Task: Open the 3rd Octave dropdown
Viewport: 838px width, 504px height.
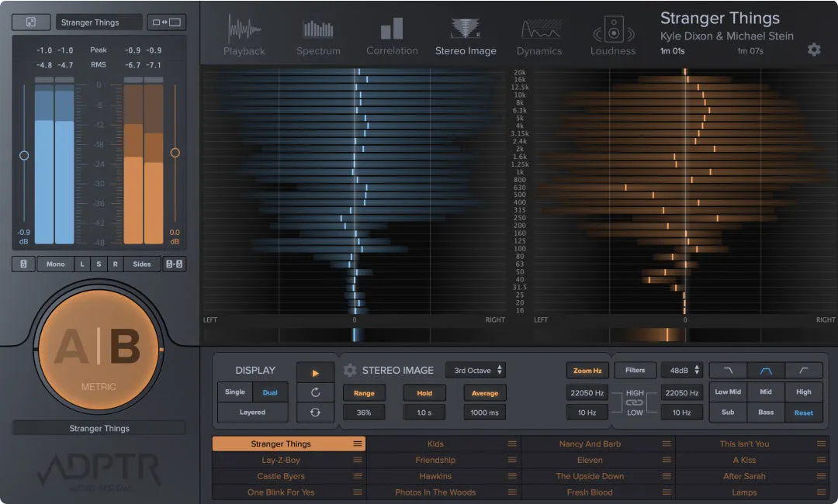Action: 475,370
